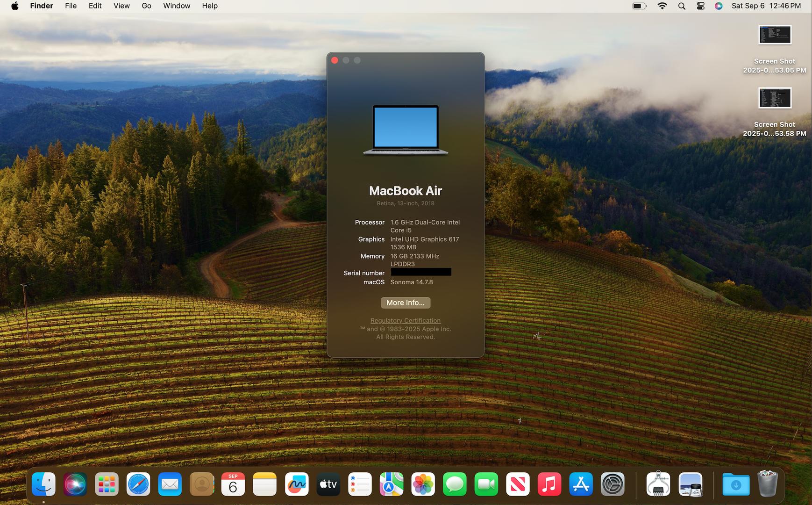The height and width of the screenshot is (505, 812).
Task: Launch FaceTime from the Dock
Action: [486, 484]
